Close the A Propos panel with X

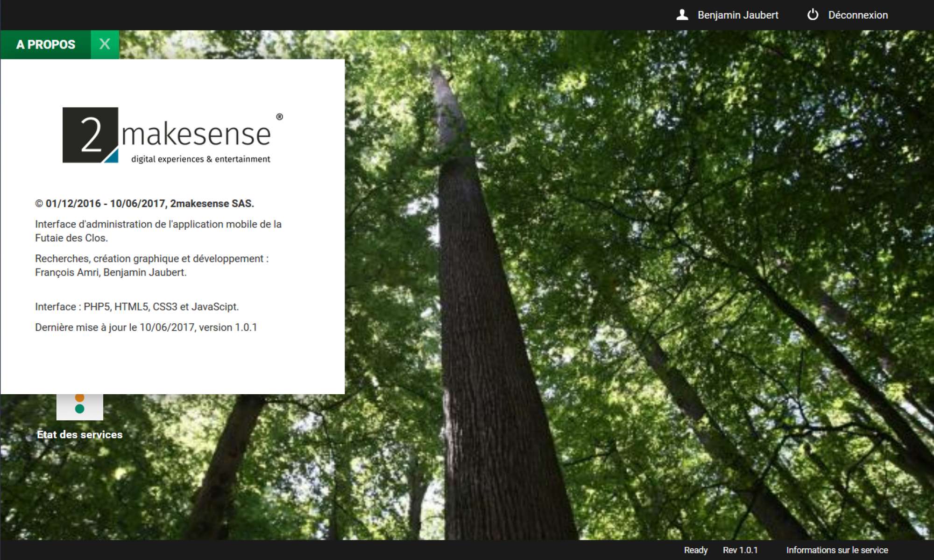click(105, 44)
